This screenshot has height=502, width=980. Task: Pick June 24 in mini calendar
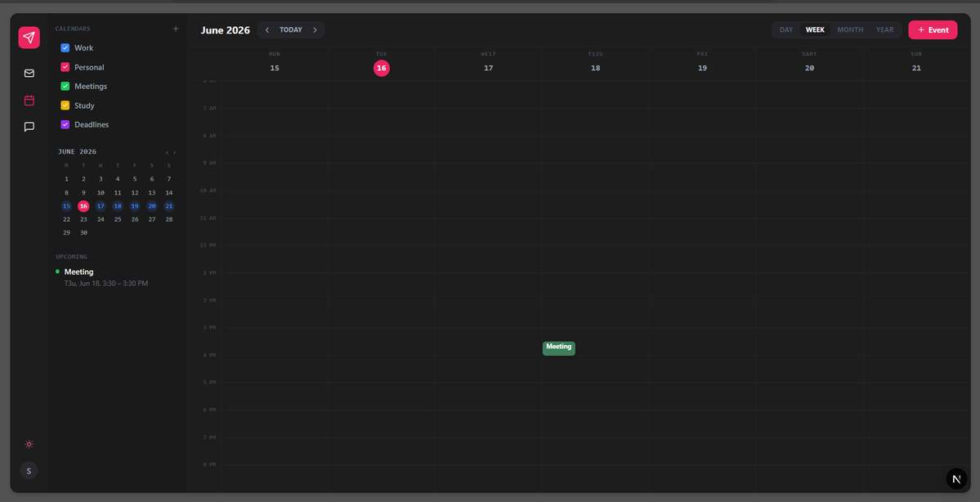point(101,219)
